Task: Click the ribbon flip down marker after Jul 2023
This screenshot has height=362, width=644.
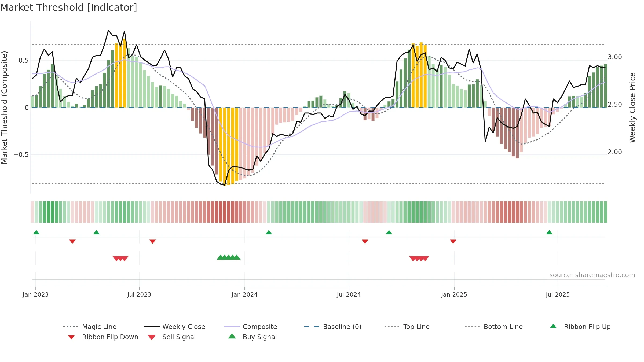Action: [x=152, y=242]
